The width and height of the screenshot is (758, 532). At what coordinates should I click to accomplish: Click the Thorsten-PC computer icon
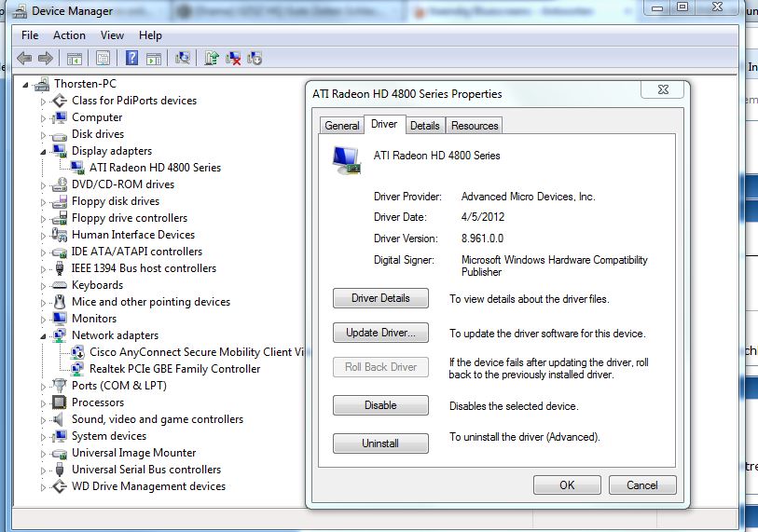click(x=42, y=84)
